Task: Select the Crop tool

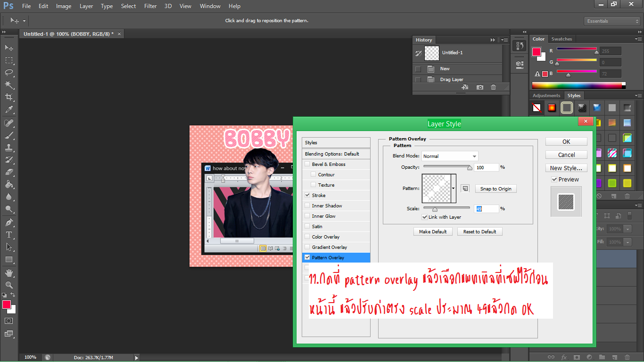Action: [x=9, y=97]
